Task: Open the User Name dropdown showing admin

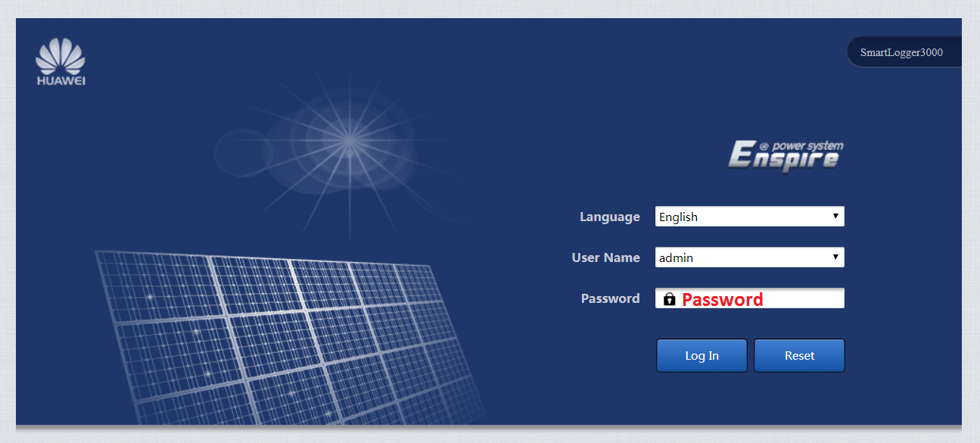Action: tap(750, 257)
